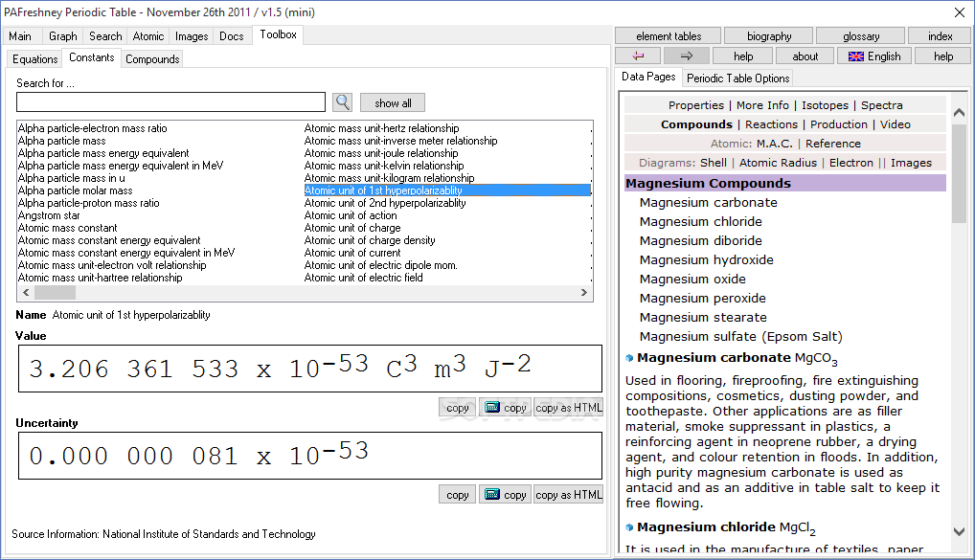
Task: Click the constants list horizontal scrollbar thumb
Action: [x=55, y=292]
